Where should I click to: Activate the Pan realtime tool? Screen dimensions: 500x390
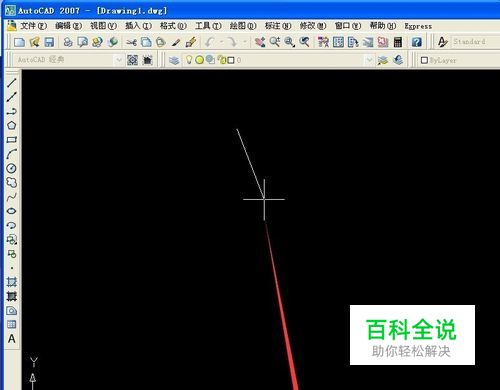260,42
